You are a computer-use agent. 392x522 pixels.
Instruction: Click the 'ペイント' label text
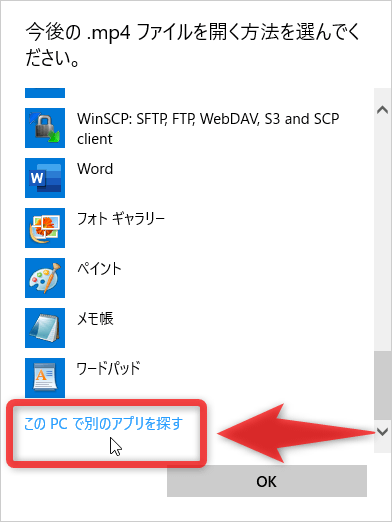99,269
